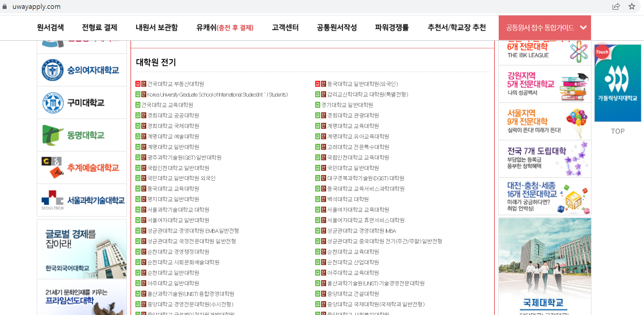
Task: Open the 울산과학기술원(UNIST) 융합경영대학원 link
Action: click(x=191, y=294)
